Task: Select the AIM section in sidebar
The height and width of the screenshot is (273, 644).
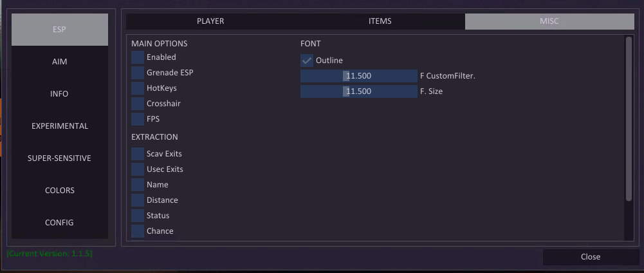Action: 60,62
